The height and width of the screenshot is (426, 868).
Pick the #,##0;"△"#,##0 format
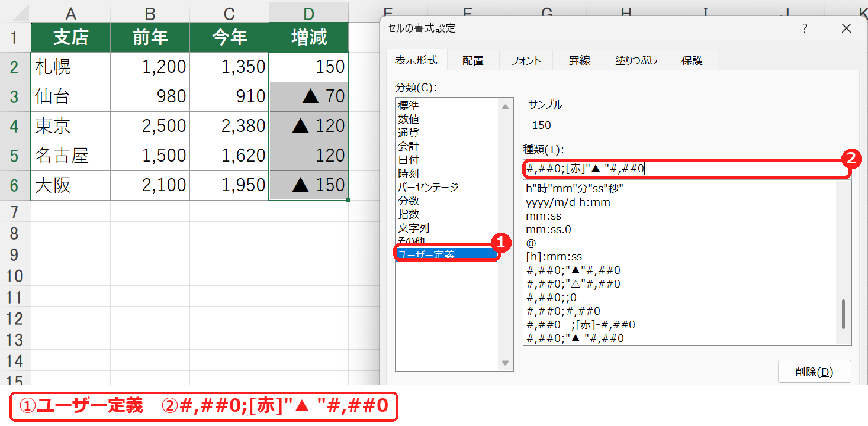click(x=573, y=284)
